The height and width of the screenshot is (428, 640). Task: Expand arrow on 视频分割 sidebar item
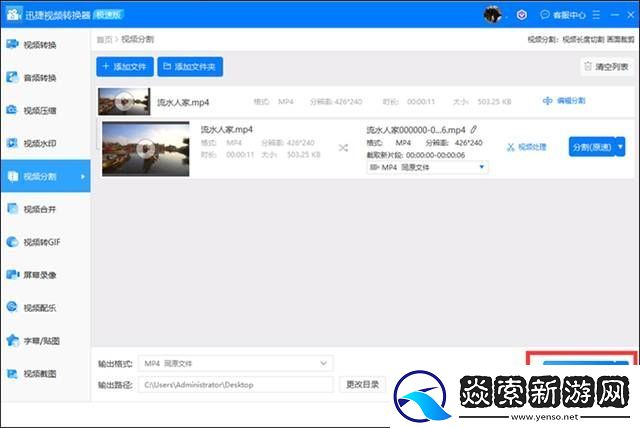83,176
